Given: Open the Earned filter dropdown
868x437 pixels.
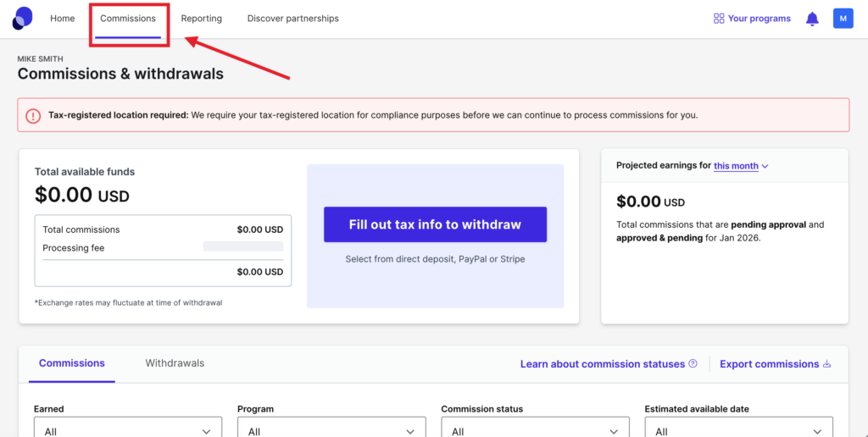Looking at the screenshot, I should [127, 430].
